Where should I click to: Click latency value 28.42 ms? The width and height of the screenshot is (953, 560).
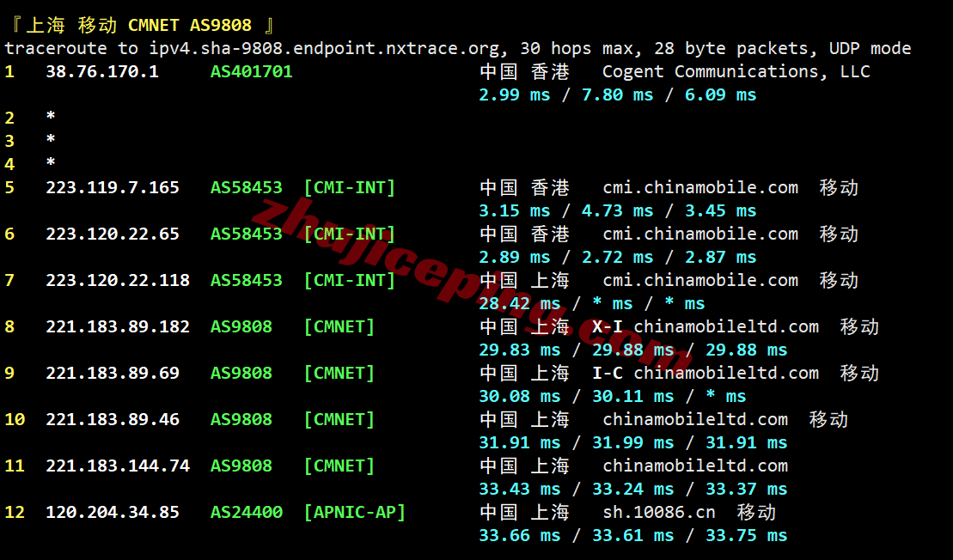tap(520, 303)
